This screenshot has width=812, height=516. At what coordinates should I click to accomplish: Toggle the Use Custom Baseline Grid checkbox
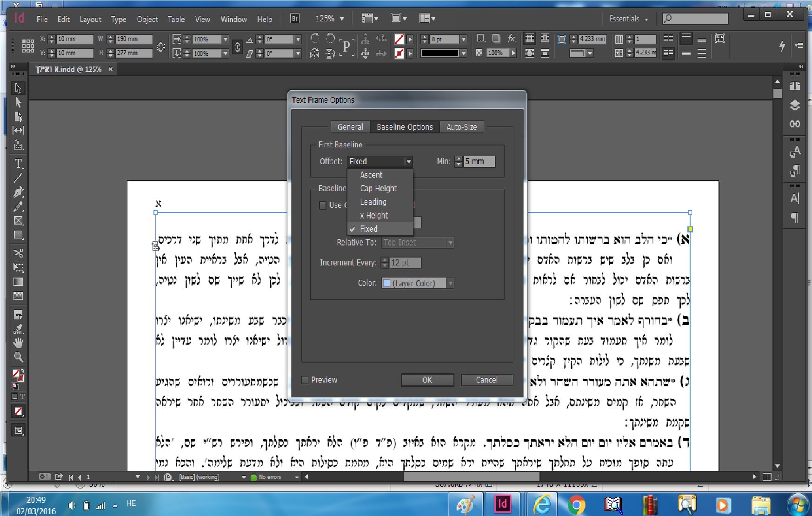point(323,205)
